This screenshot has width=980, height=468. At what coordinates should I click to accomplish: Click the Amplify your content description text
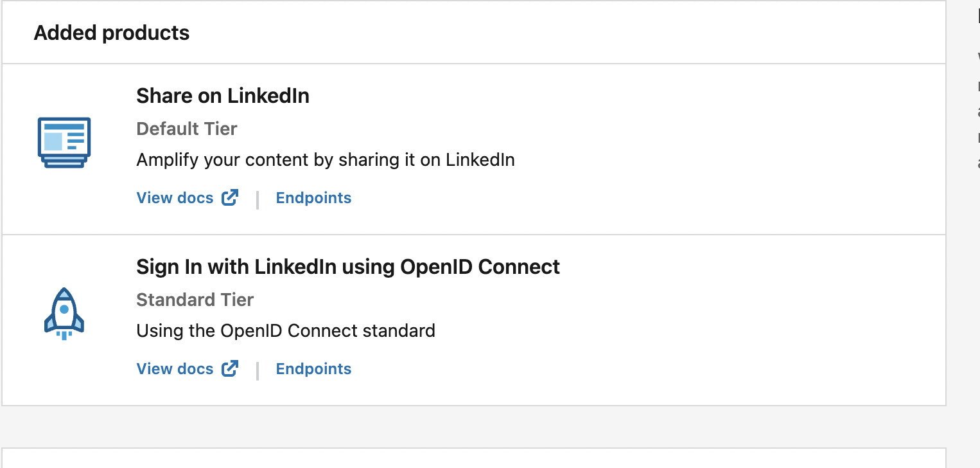(326, 160)
